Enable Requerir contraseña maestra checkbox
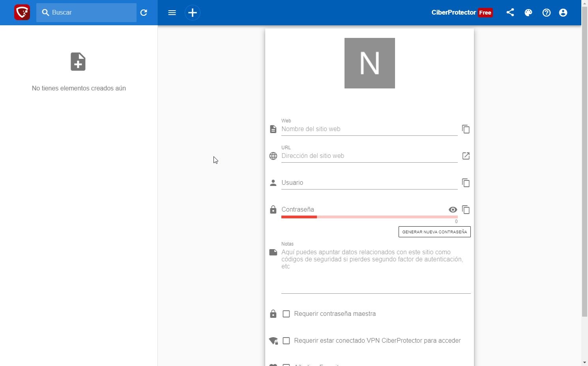This screenshot has height=366, width=588. pos(287,314)
